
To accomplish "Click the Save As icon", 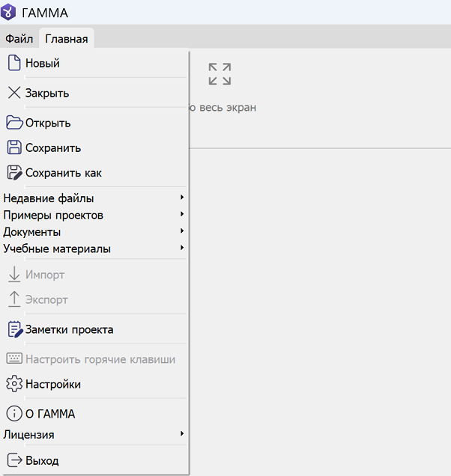I will click(x=14, y=173).
